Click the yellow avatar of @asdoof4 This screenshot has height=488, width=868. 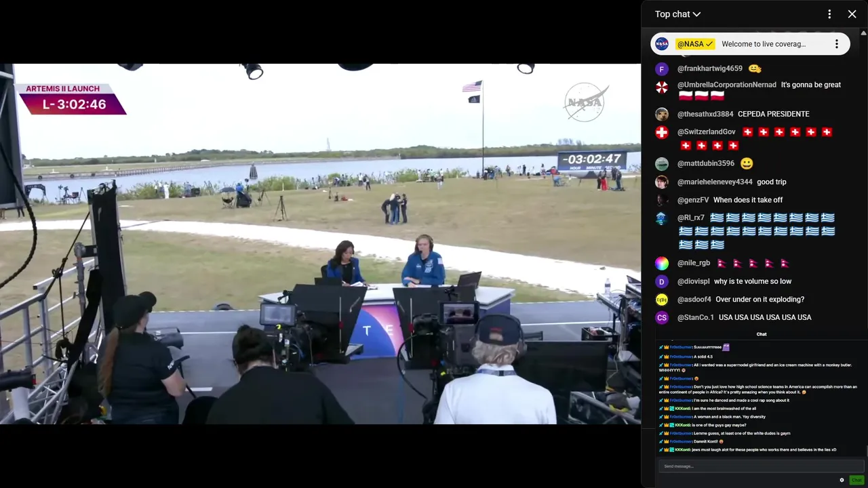[662, 300]
